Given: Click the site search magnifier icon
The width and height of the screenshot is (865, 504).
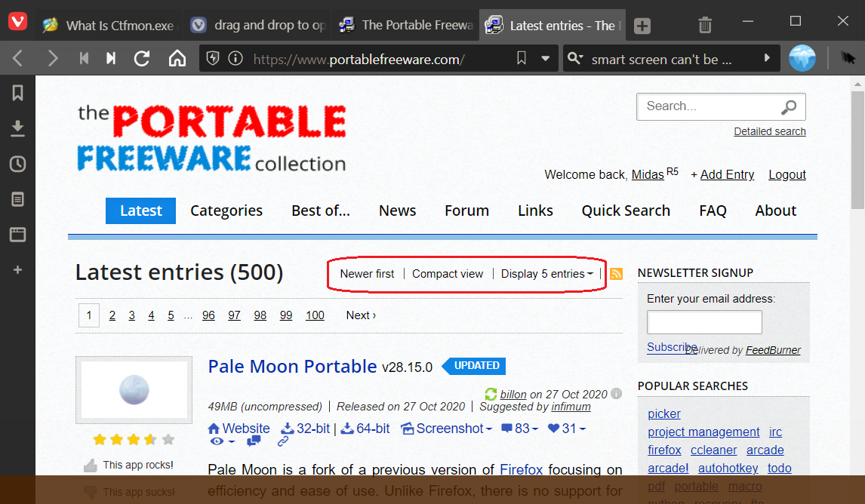Looking at the screenshot, I should [789, 106].
